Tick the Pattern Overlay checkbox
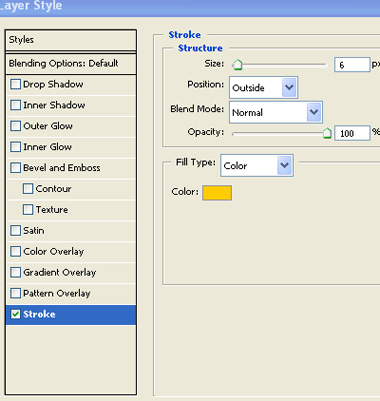The image size is (380, 401). [15, 293]
